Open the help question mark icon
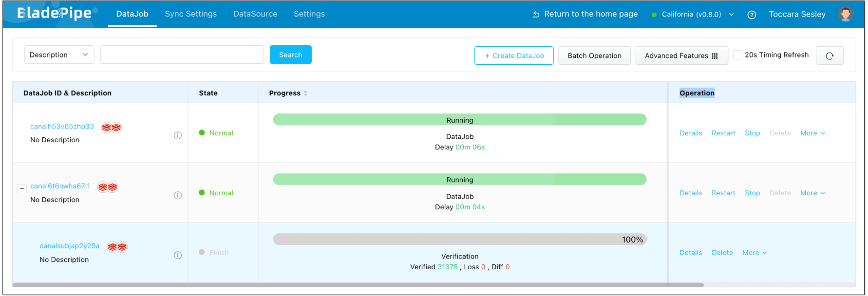 tap(752, 15)
